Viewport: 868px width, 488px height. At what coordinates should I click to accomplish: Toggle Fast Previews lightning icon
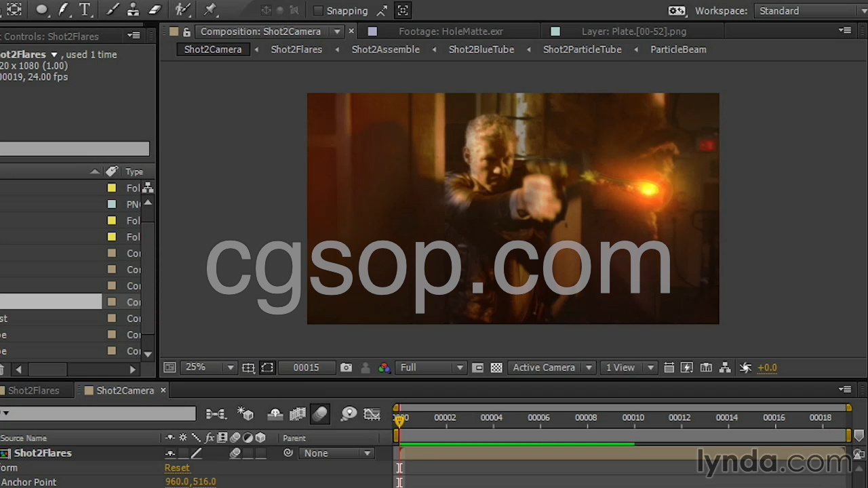pos(687,367)
